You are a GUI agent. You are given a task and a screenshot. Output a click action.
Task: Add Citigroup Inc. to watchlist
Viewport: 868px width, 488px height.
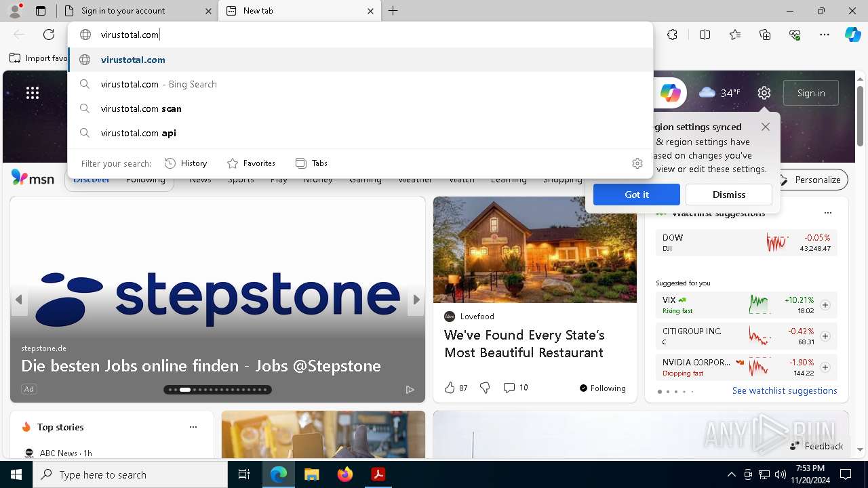coord(825,336)
